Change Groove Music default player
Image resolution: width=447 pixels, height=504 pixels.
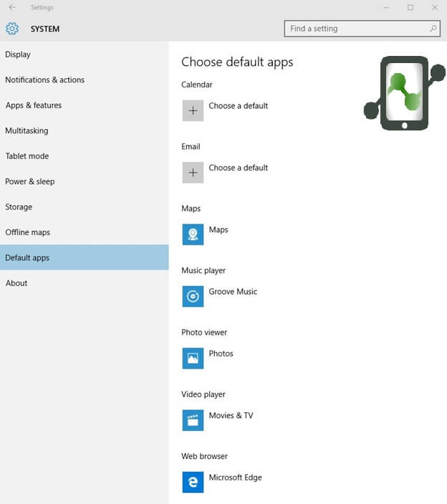[x=233, y=292]
